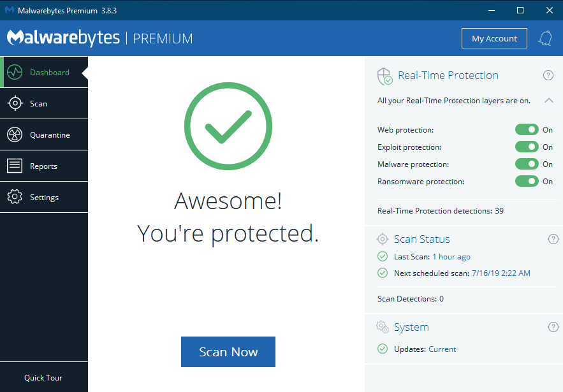Click the Scan crosshair icon in sidebar
The image size is (563, 392).
pos(15,103)
